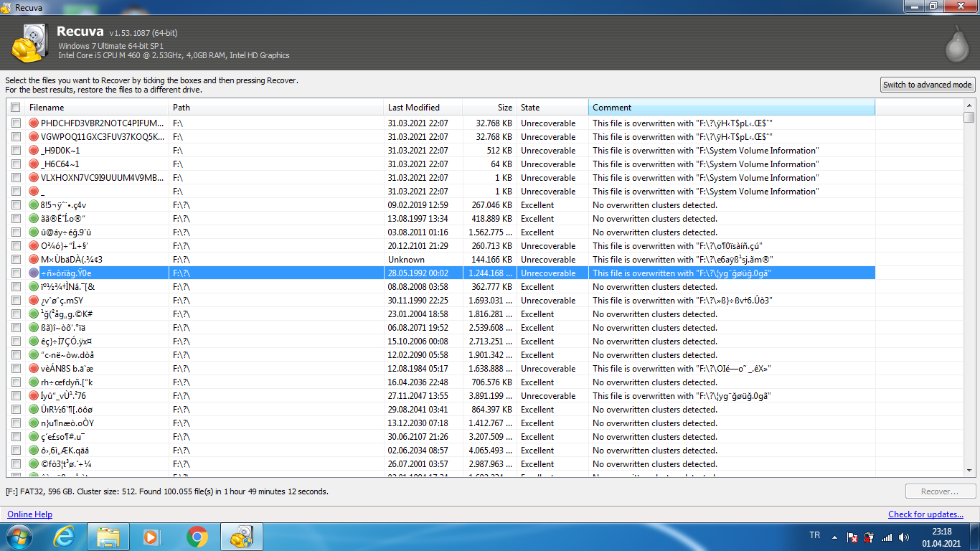Sort files by the State column header
Image resolution: width=980 pixels, height=551 pixels.
point(552,108)
